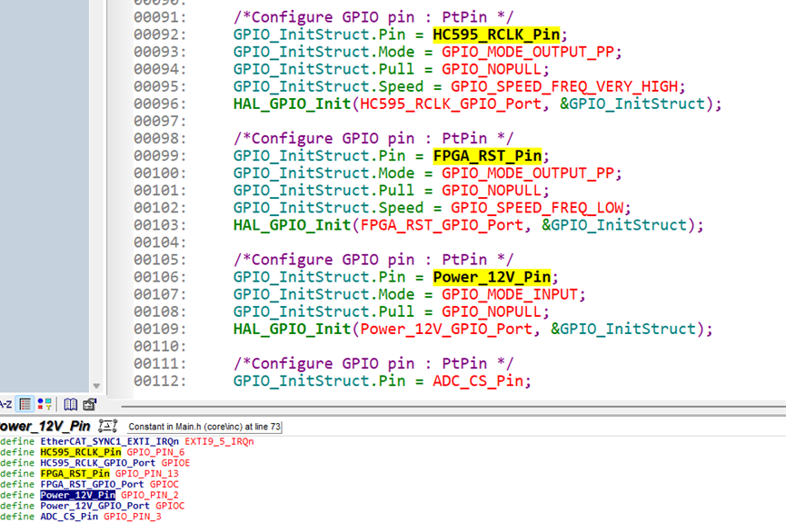Click ADC_CS_Pin define in context window
Screen dimensions: 786x532
(x=69, y=517)
